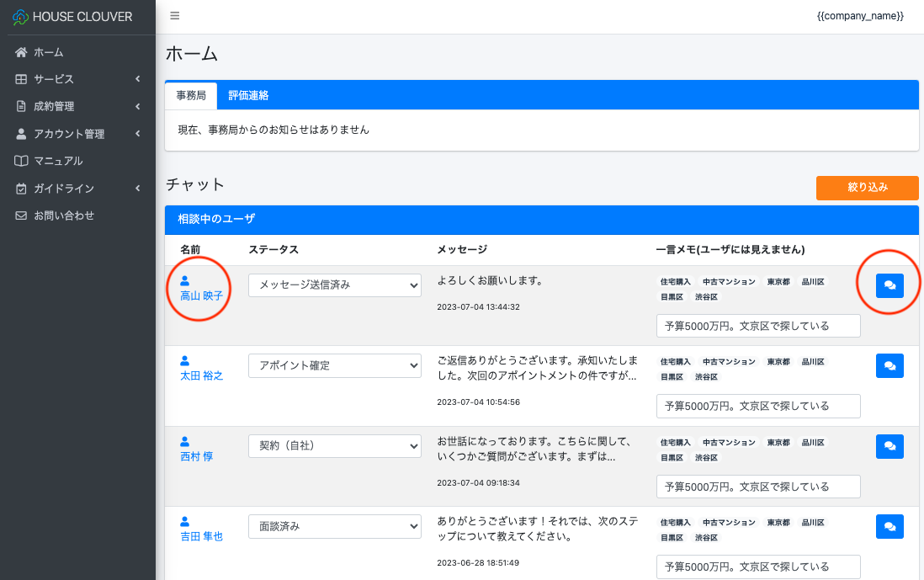Open chat icon for 吉田 隼也
The width and height of the screenshot is (924, 580).
coord(889,526)
